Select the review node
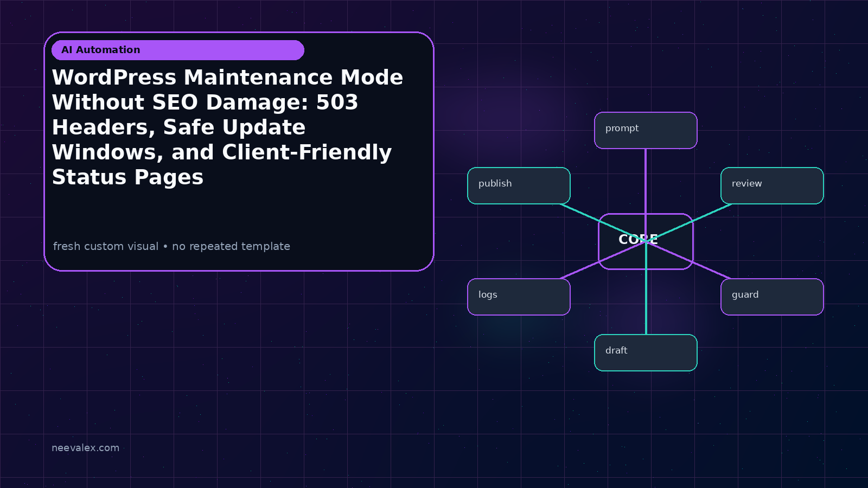 coord(772,186)
